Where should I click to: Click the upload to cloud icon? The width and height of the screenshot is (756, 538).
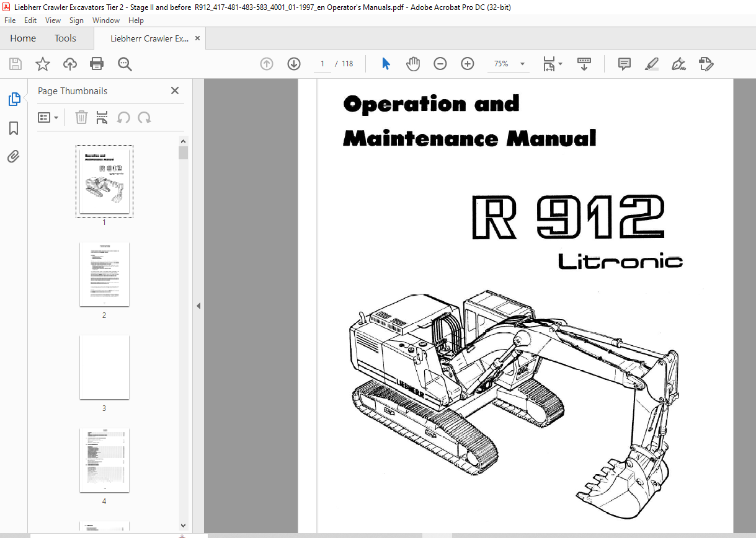[x=70, y=64]
